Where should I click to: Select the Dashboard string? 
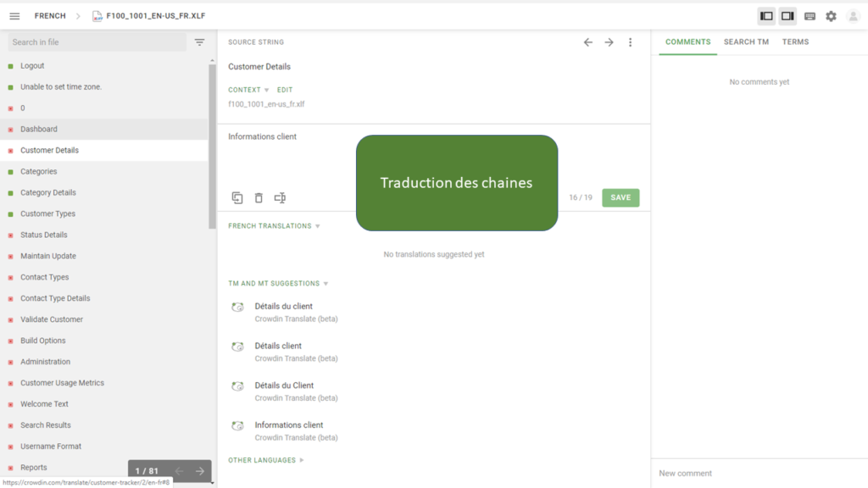click(x=104, y=129)
